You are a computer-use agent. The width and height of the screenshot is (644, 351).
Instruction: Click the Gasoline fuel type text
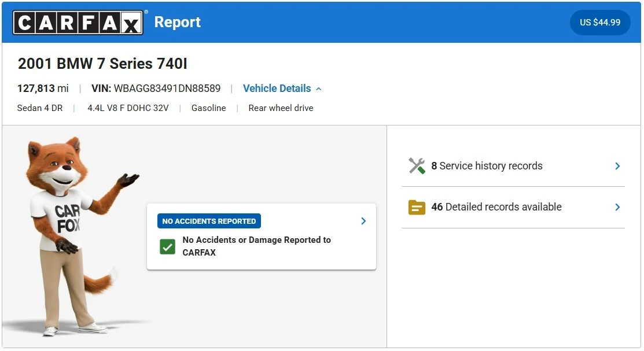tap(209, 108)
